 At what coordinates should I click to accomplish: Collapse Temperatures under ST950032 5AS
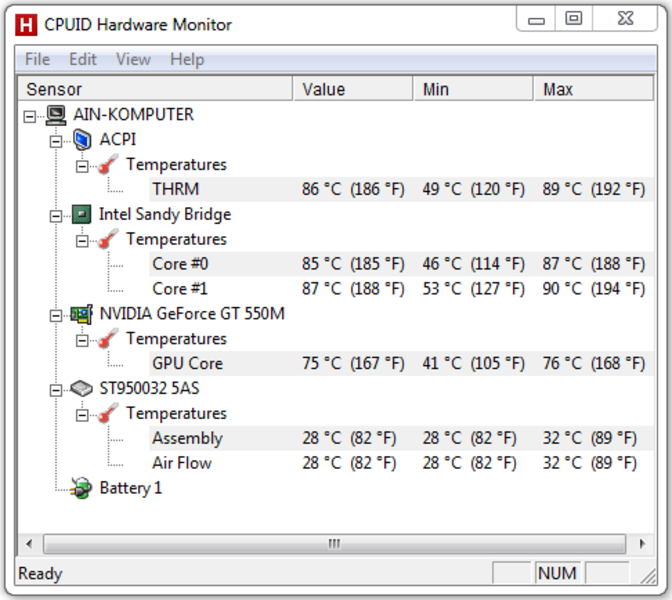(x=82, y=415)
